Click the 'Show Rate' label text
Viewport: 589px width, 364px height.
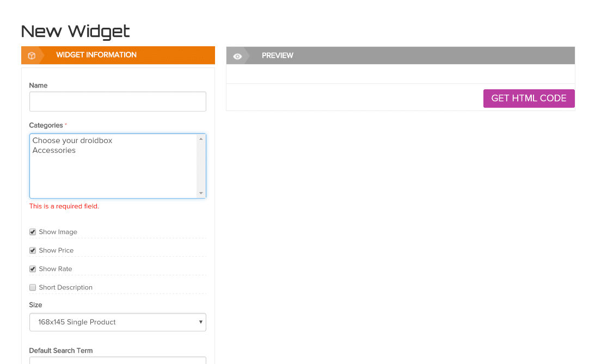[x=56, y=269]
